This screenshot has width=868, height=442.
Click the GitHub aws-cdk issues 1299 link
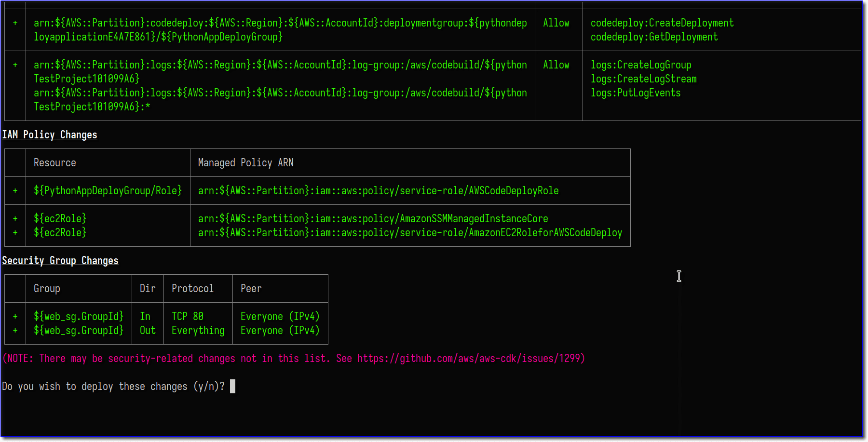pos(468,359)
